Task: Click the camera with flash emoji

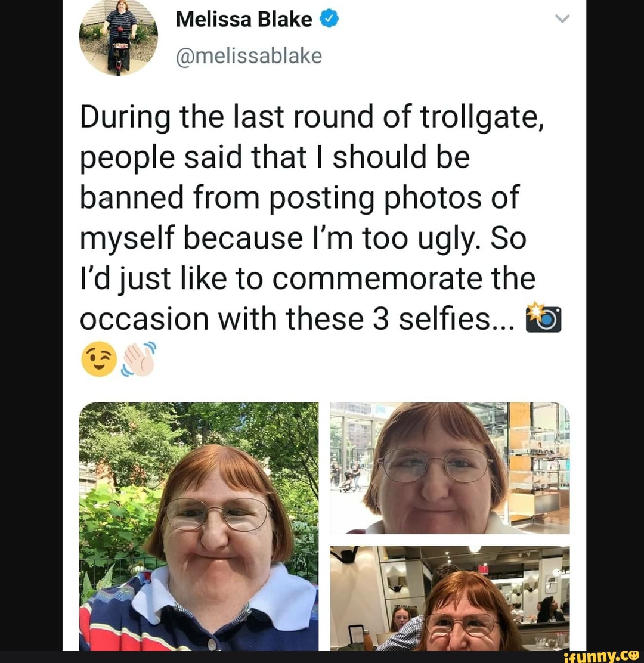Action: coord(543,318)
